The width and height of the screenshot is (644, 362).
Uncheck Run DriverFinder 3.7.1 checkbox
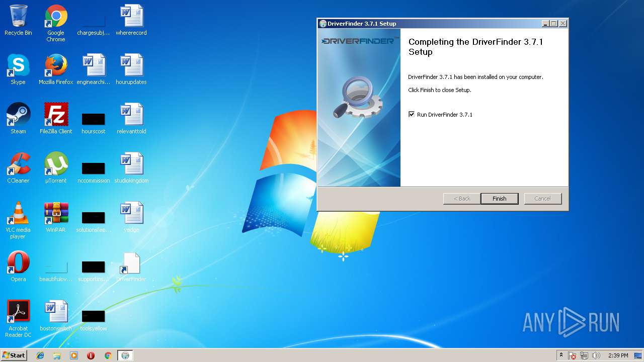(412, 115)
